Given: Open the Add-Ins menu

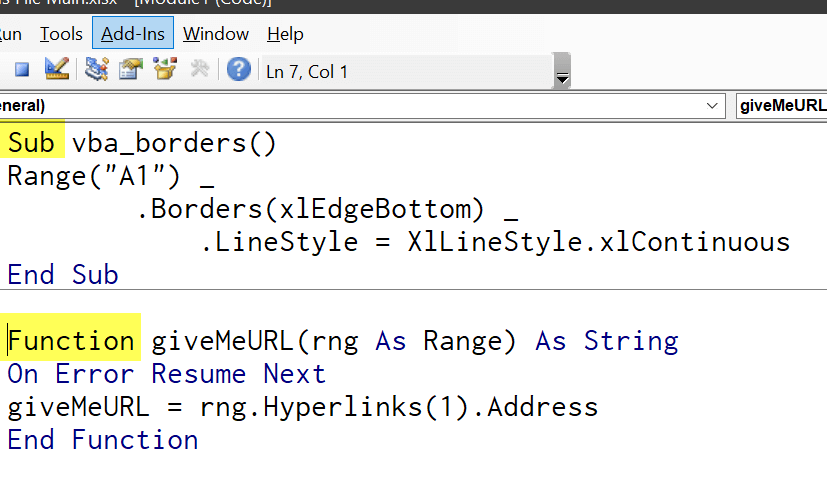Looking at the screenshot, I should click(x=133, y=34).
